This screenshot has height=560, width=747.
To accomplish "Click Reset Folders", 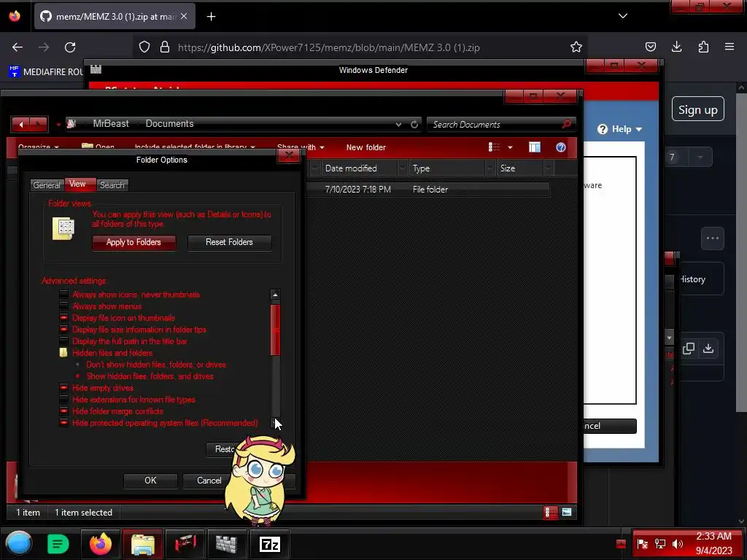I will coord(229,242).
